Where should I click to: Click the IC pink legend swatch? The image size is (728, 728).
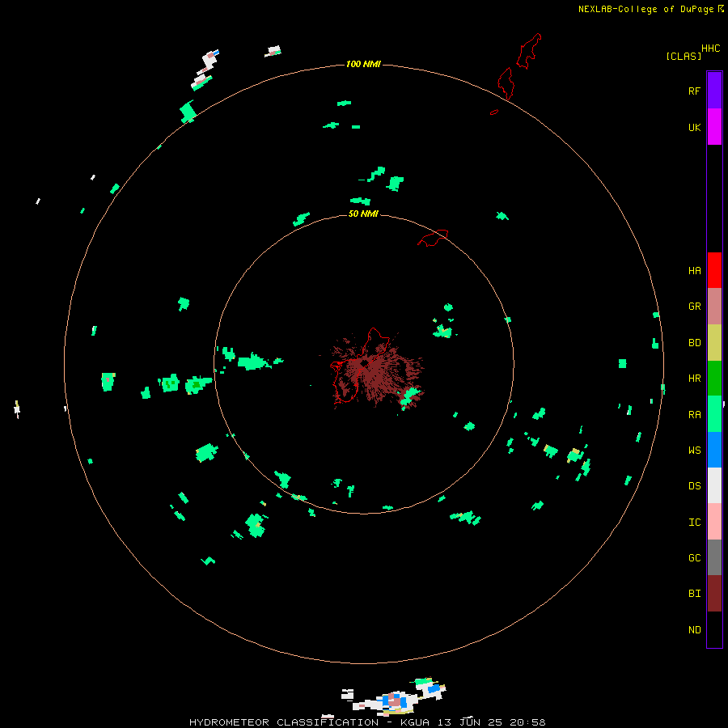tap(714, 522)
